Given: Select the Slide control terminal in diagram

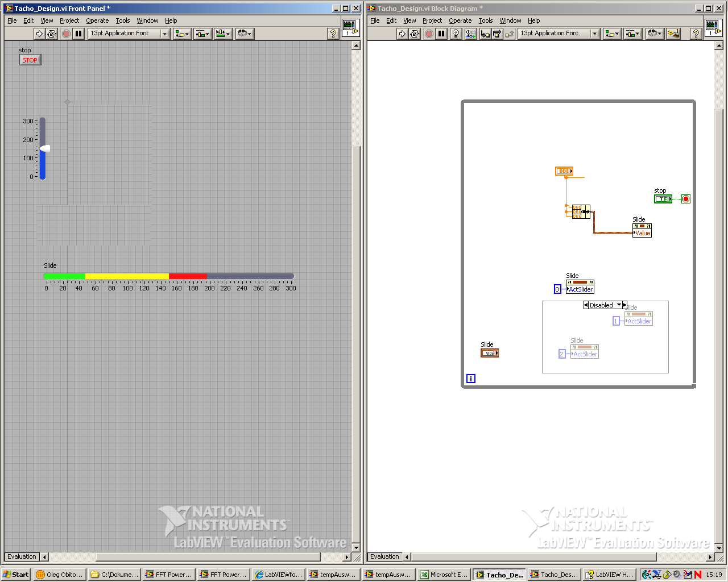Looking at the screenshot, I should pos(490,353).
